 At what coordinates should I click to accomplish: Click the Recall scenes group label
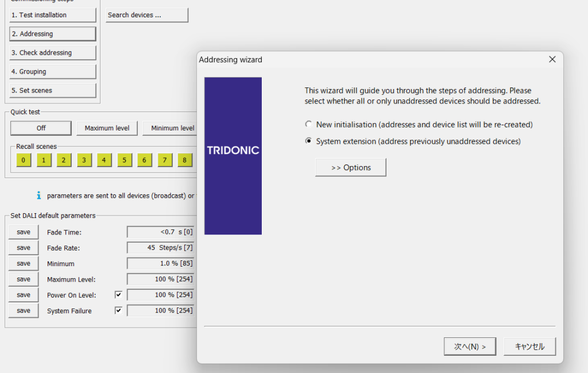pos(36,147)
